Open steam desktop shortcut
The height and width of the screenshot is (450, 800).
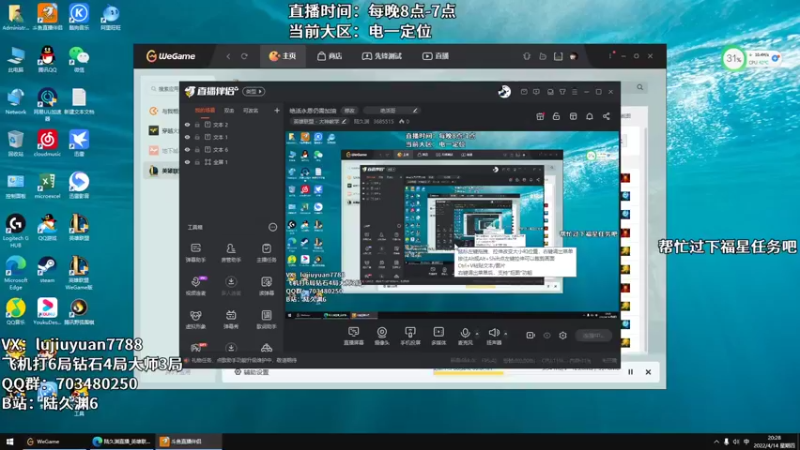click(47, 270)
